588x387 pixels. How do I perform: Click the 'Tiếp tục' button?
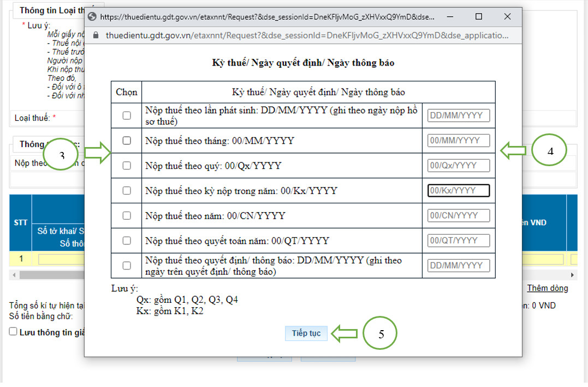(306, 333)
